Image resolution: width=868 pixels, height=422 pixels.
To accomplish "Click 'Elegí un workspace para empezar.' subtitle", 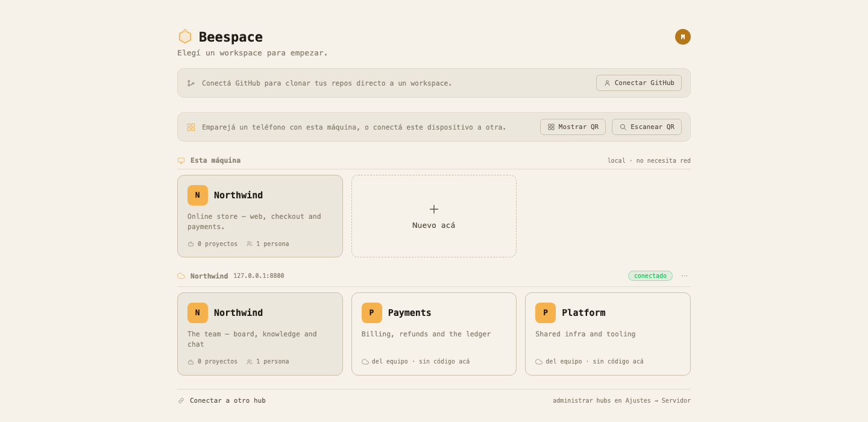I will (x=253, y=53).
